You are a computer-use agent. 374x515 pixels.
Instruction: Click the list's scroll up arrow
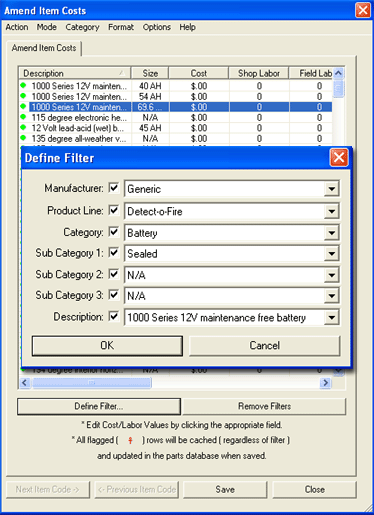pyautogui.click(x=338, y=73)
